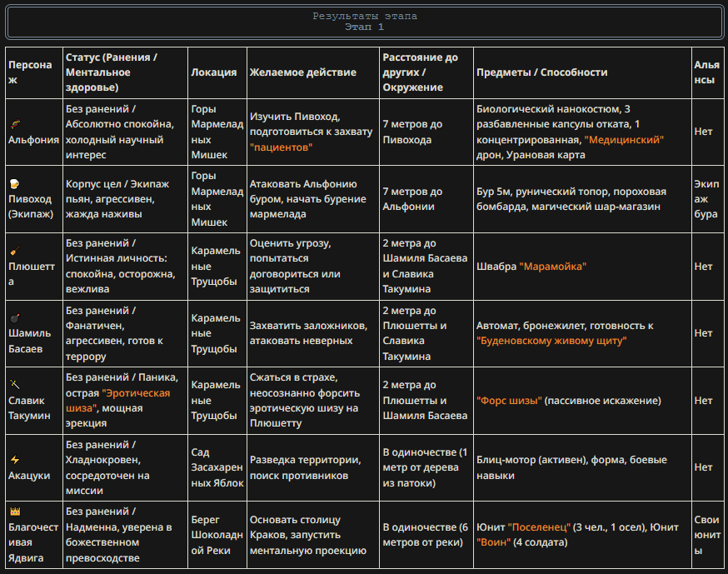Click the "Экипаж бура" alliance cell
This screenshot has width=728, height=574.
[706, 199]
